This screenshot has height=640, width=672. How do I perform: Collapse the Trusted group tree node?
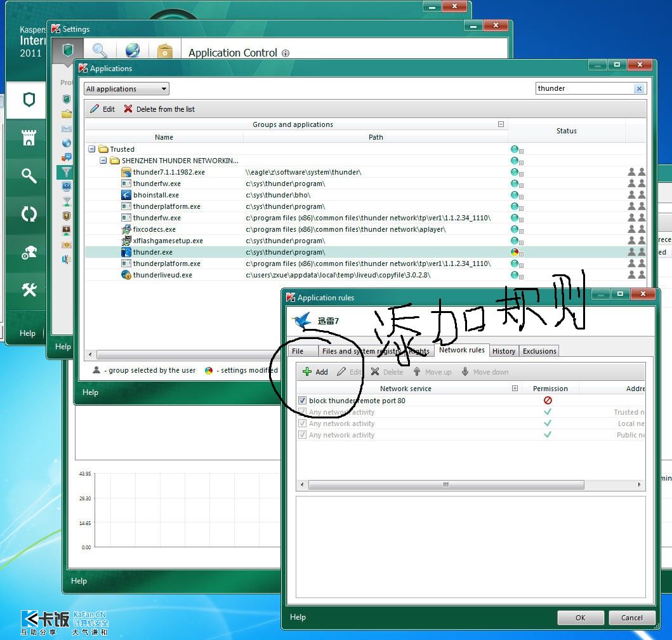coord(92,149)
